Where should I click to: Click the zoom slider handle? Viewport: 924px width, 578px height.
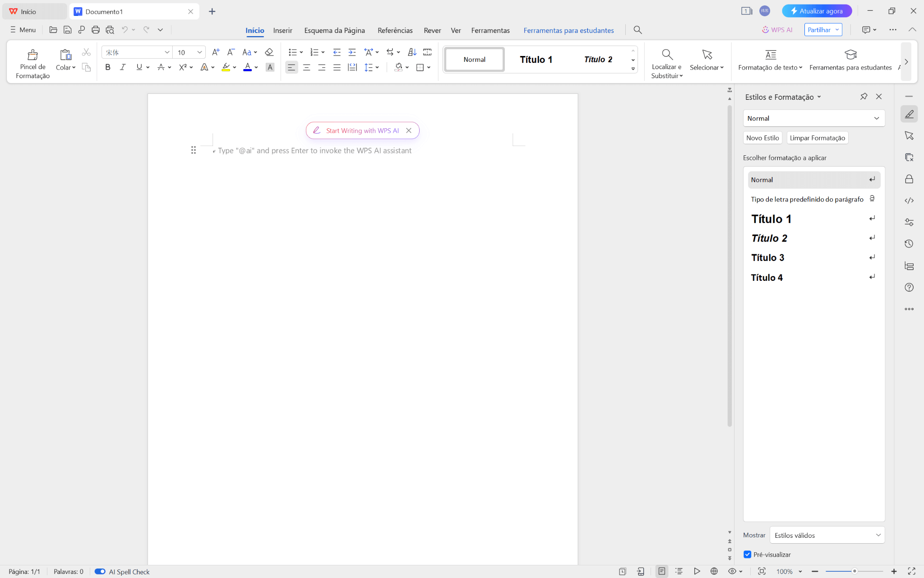(855, 571)
